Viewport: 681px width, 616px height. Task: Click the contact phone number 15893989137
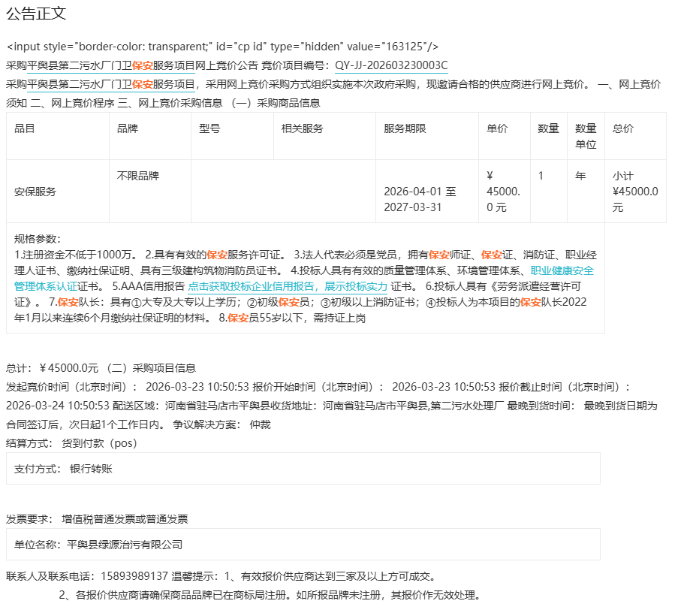tap(140, 576)
